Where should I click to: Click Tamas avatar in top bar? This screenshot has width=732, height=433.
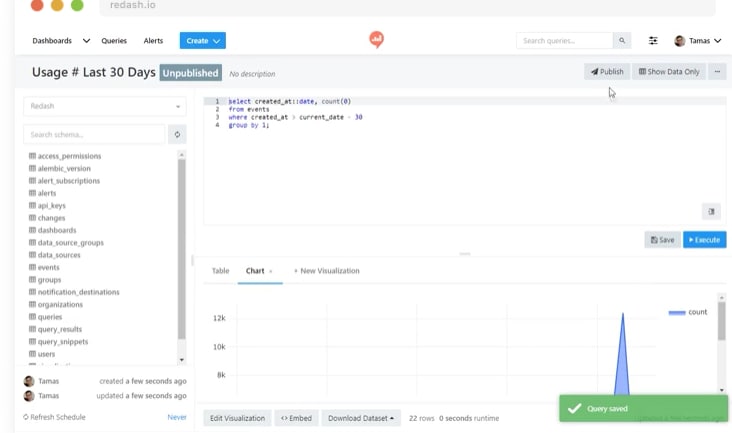point(679,41)
